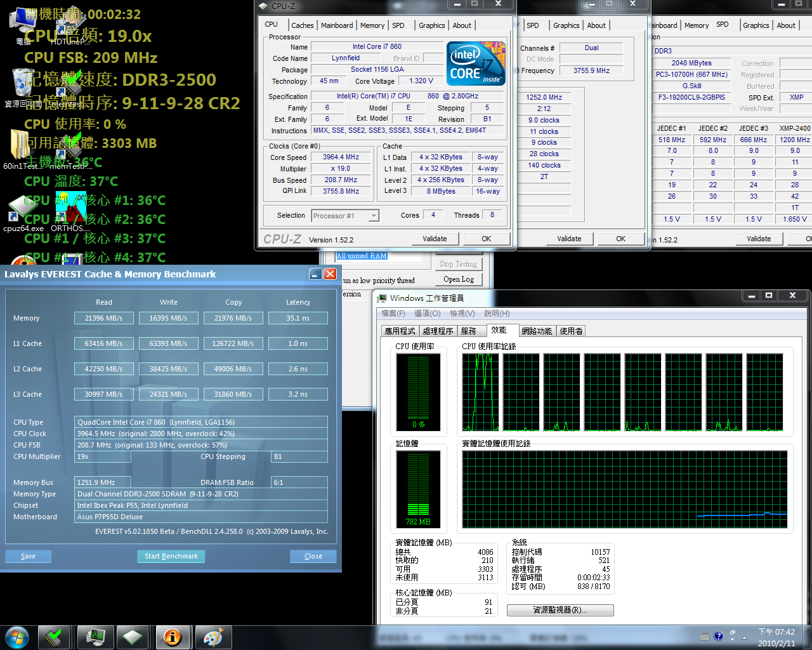The height and width of the screenshot is (650, 812).
Task: Open SPD tab in first CPU-Z window
Action: 398,25
